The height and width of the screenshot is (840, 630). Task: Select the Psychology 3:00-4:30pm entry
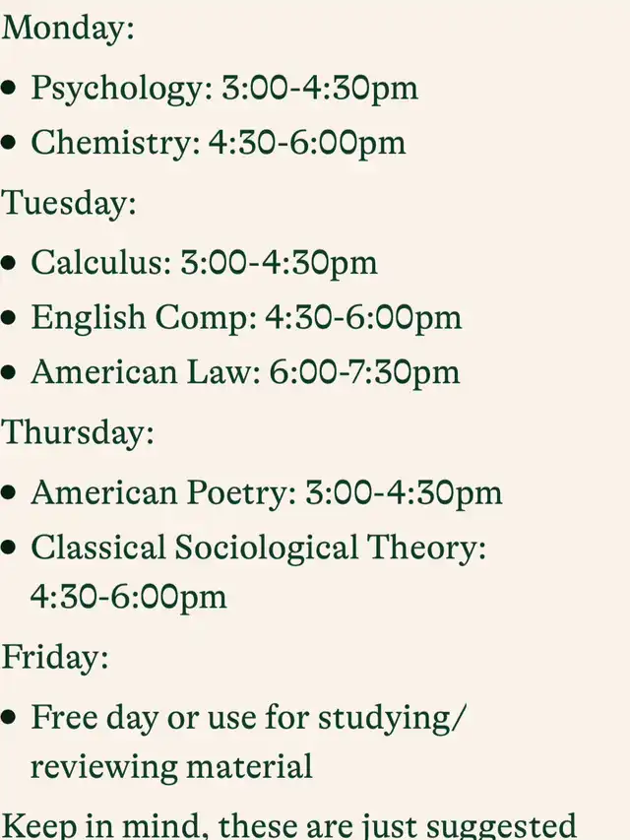(224, 89)
